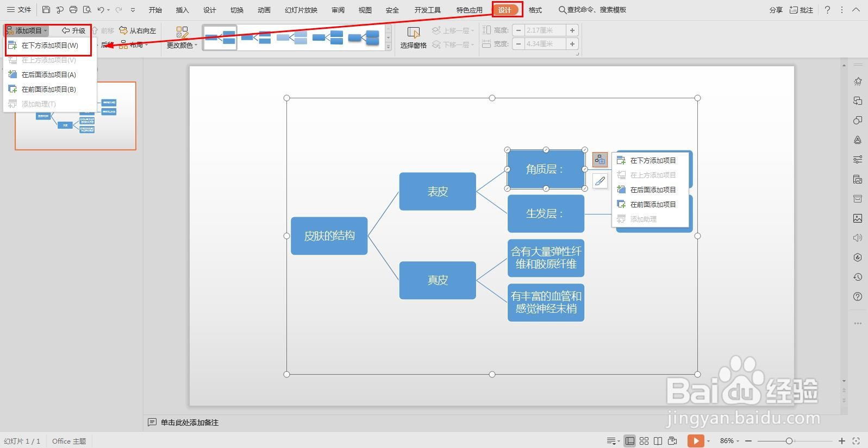Expand the 添加项目 dropdown button
Viewport: 868px width, 448px height.
click(x=27, y=30)
